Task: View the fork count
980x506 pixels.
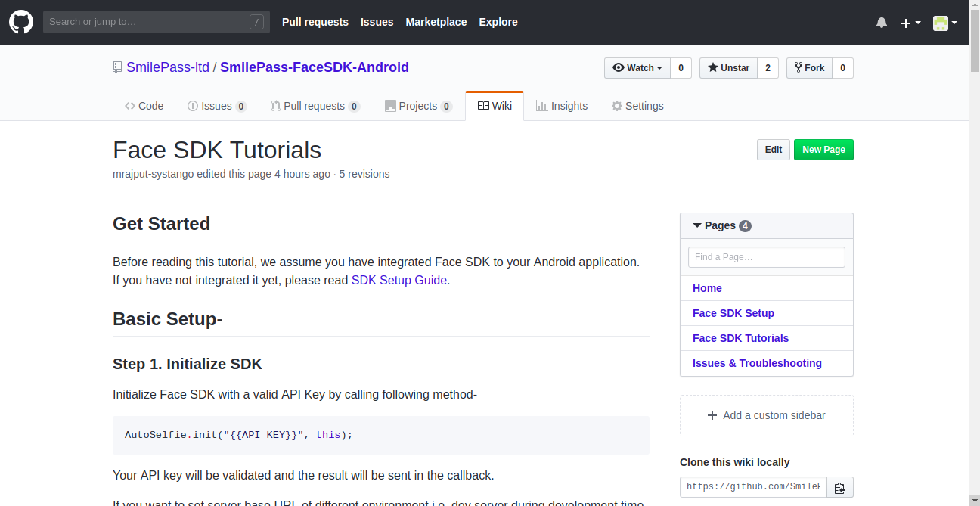Action: tap(842, 68)
